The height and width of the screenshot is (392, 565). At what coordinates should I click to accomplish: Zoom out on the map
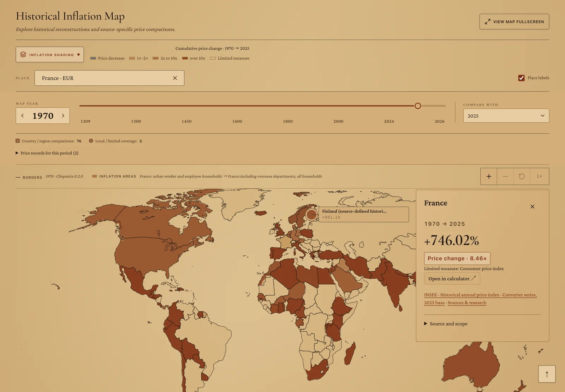(x=505, y=176)
